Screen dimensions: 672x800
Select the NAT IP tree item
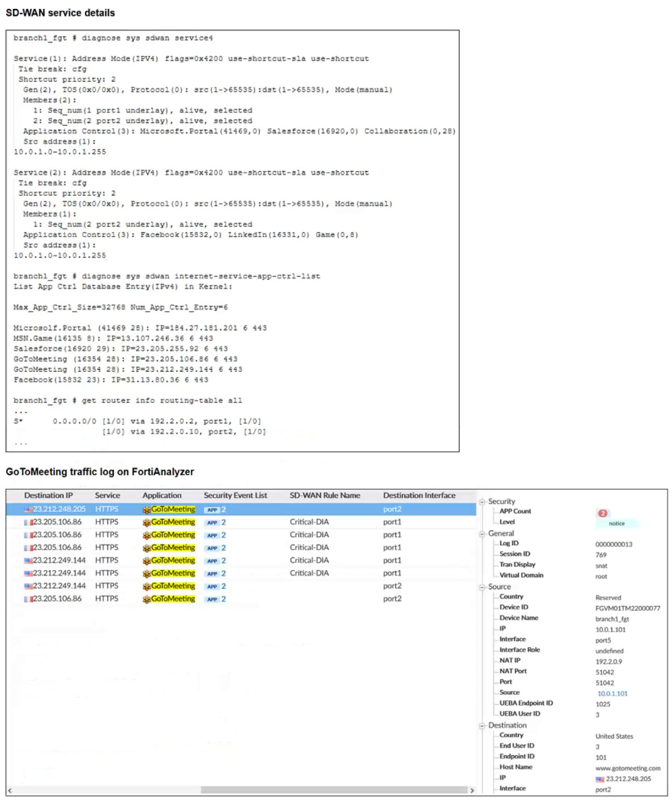click(510, 660)
